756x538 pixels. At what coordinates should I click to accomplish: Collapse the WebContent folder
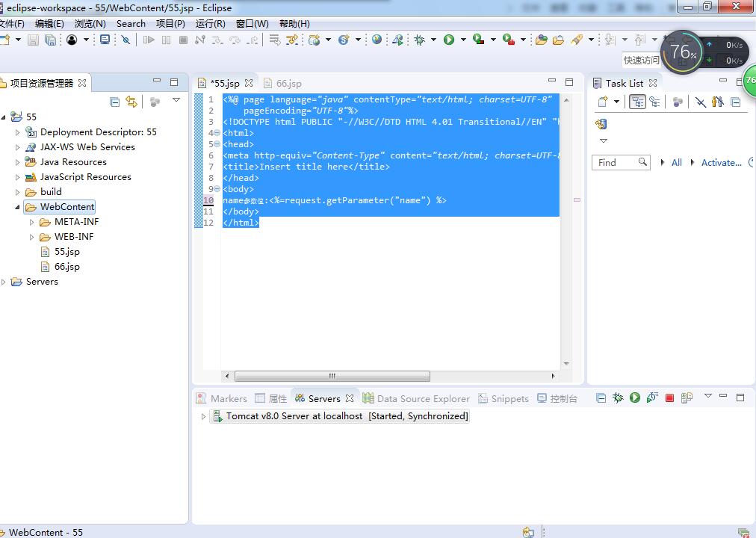[18, 207]
